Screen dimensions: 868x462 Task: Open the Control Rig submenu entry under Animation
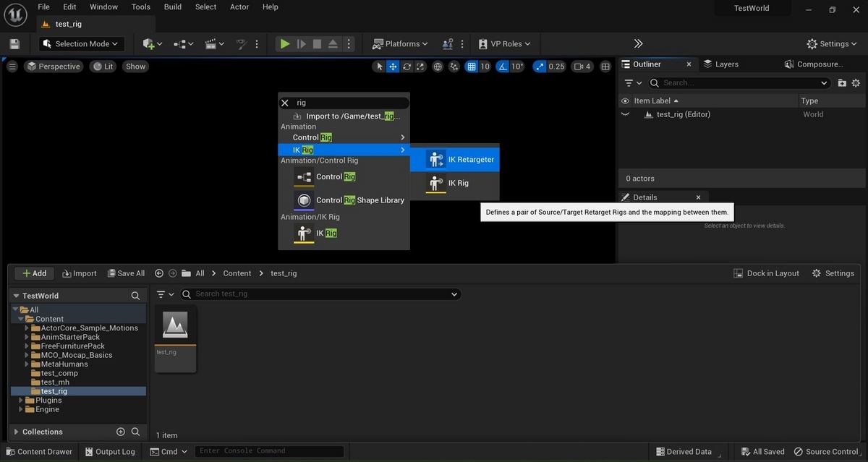click(344, 137)
